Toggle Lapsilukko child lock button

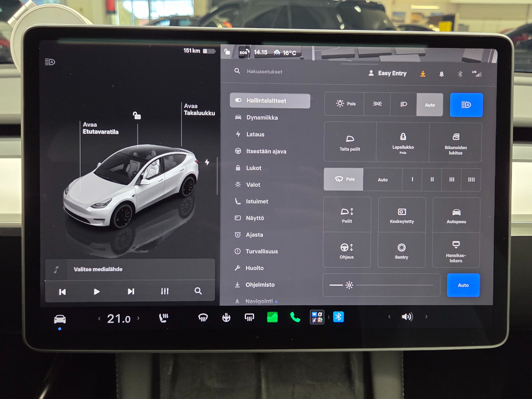403,143
